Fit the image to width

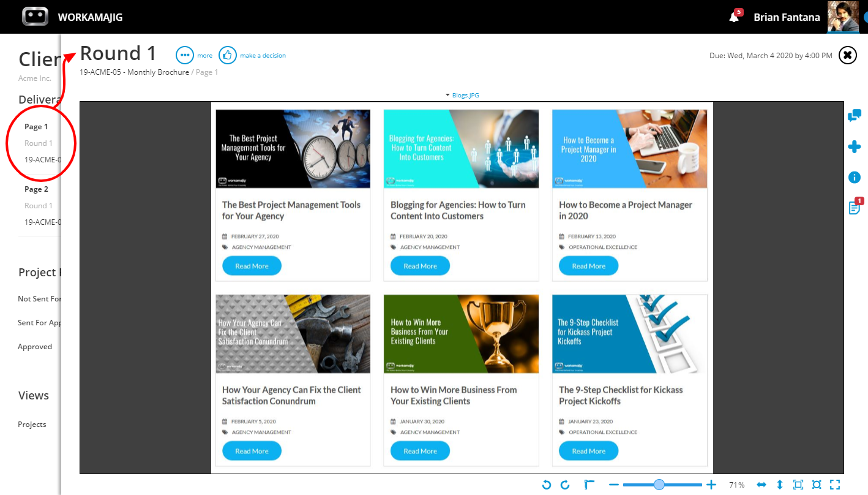(x=761, y=485)
